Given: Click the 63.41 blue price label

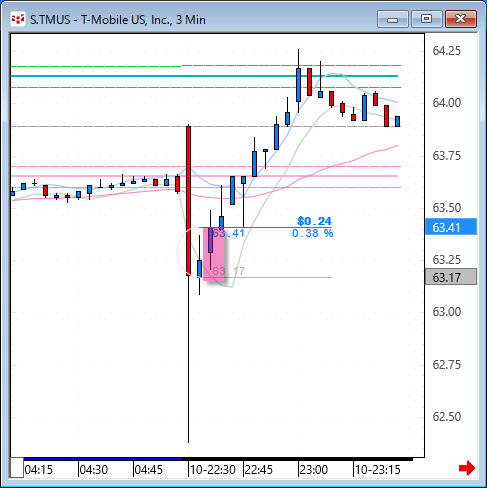Looking at the screenshot, I should 451,227.
